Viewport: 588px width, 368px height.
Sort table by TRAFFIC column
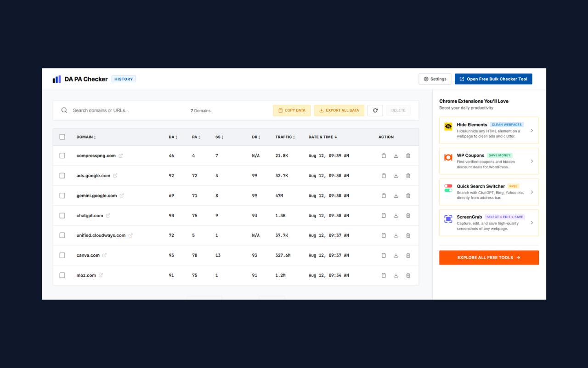click(285, 137)
